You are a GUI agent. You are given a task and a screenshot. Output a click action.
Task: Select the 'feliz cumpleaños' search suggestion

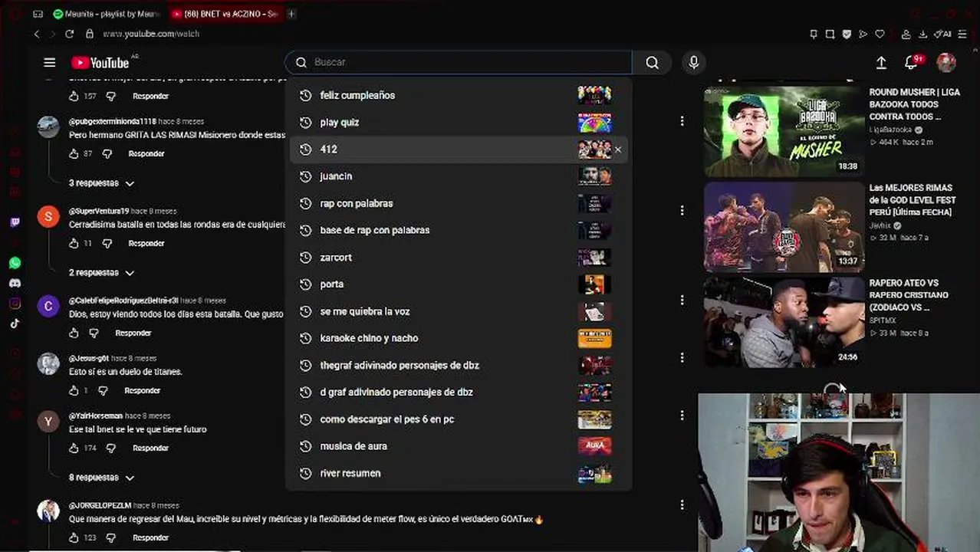[459, 95]
